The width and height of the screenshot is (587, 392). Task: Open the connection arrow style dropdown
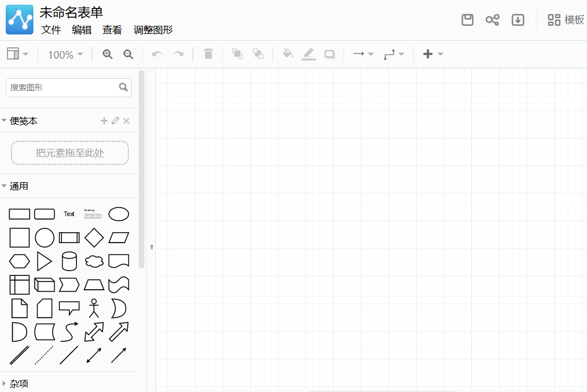click(363, 54)
